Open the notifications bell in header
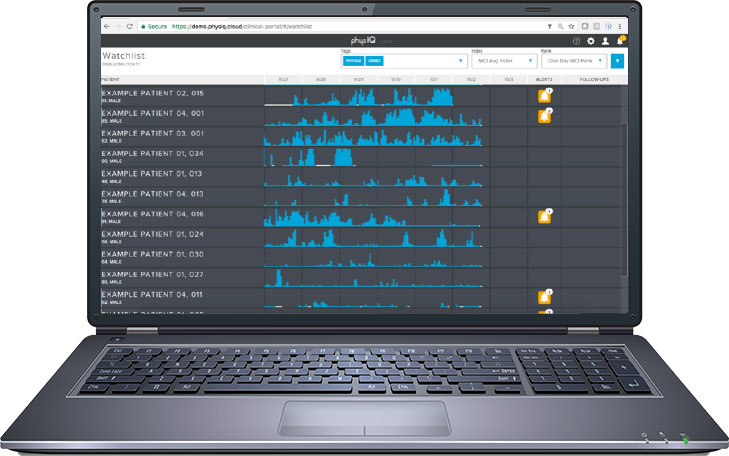Viewport: 729px width, 456px height. click(620, 41)
